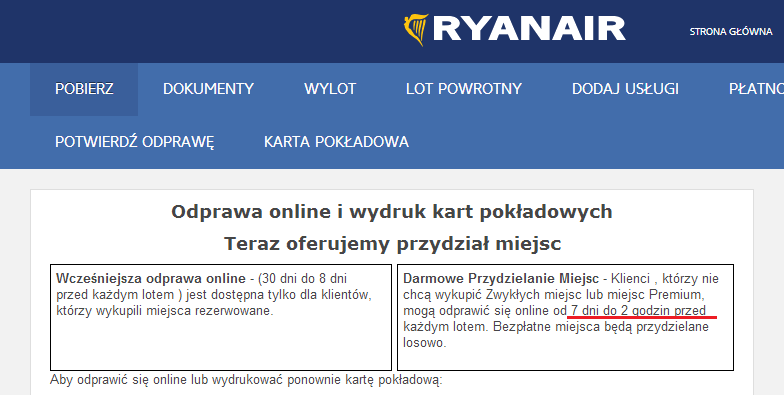
Task: Go to KARTA POKŁADOWA tab
Action: tap(336, 142)
